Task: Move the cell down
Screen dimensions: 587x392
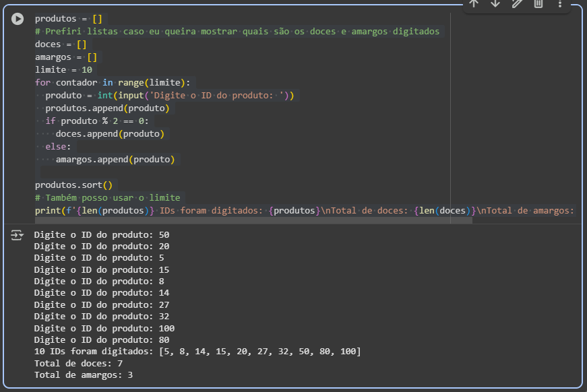Action: (495, 4)
